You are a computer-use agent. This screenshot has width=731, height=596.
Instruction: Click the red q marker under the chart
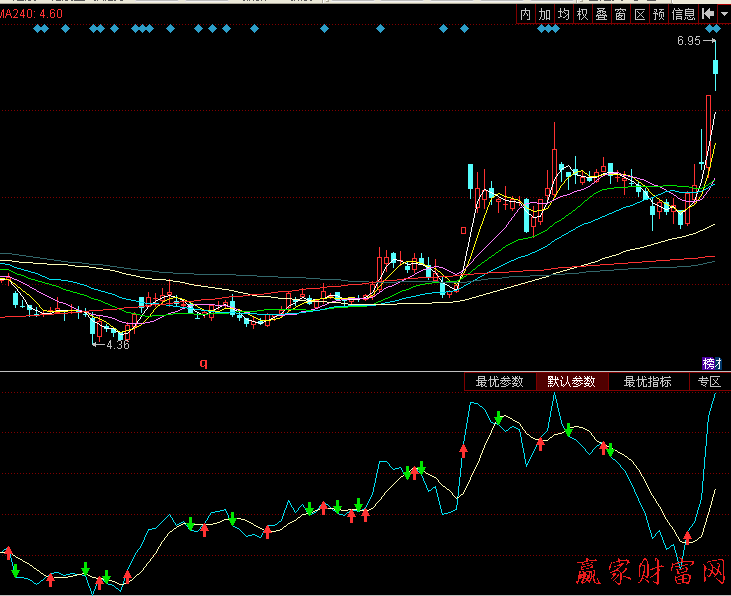[203, 363]
